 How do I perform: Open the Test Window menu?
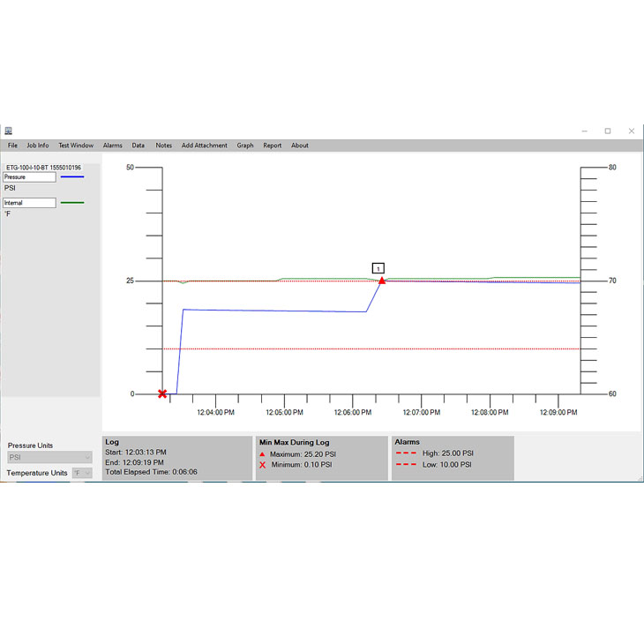(x=76, y=146)
